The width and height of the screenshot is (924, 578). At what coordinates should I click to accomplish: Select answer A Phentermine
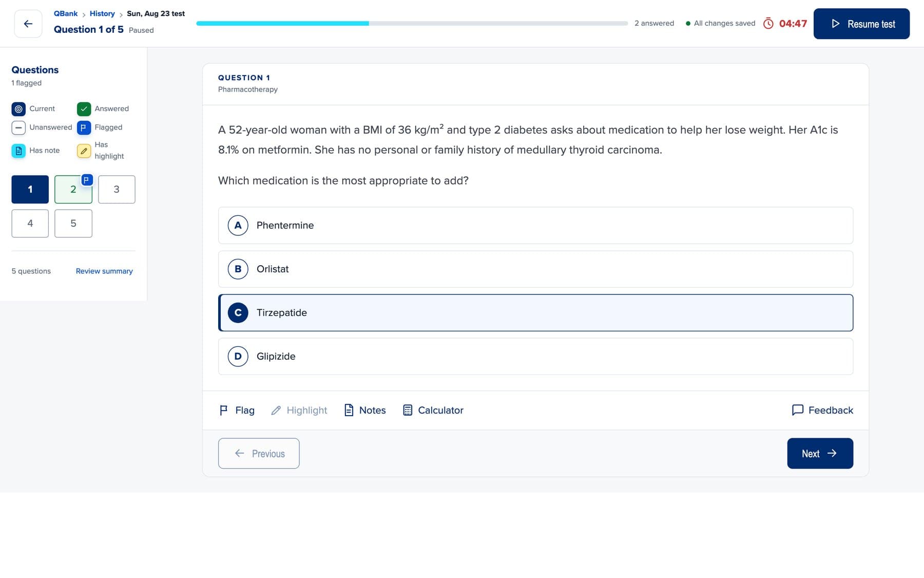(535, 226)
